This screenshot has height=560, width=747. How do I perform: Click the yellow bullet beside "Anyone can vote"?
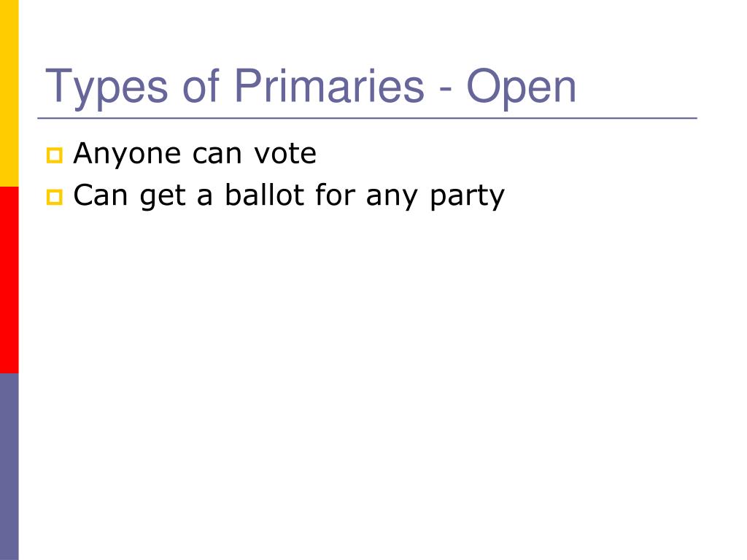(55, 155)
